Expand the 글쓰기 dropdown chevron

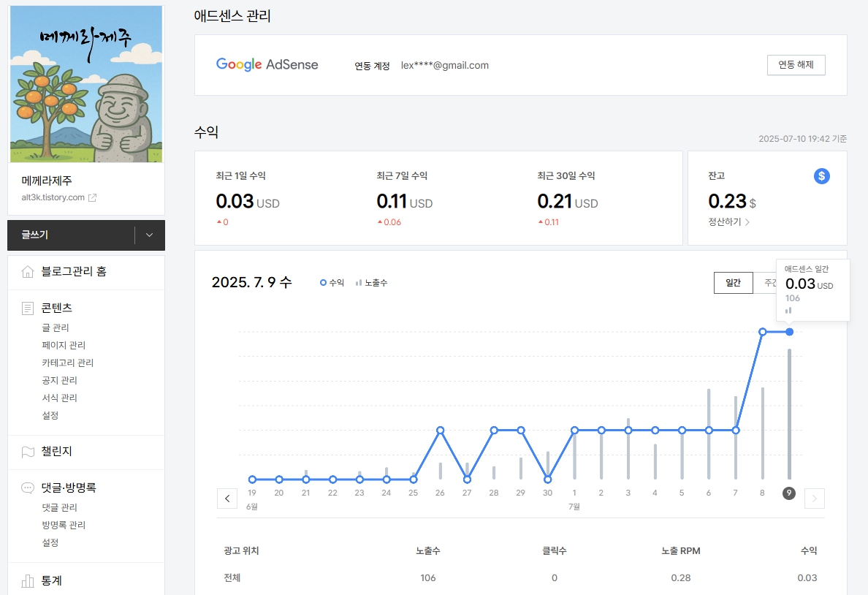point(150,235)
